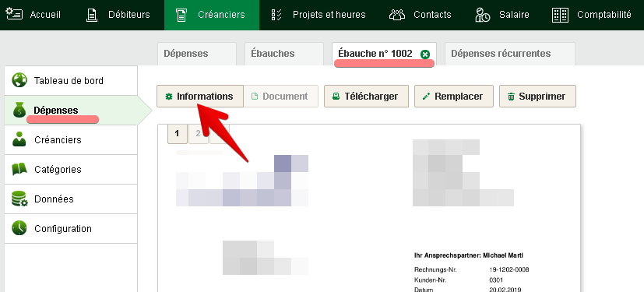644x292 pixels.
Task: Click the gear icon on Informations button
Action: pyautogui.click(x=169, y=97)
